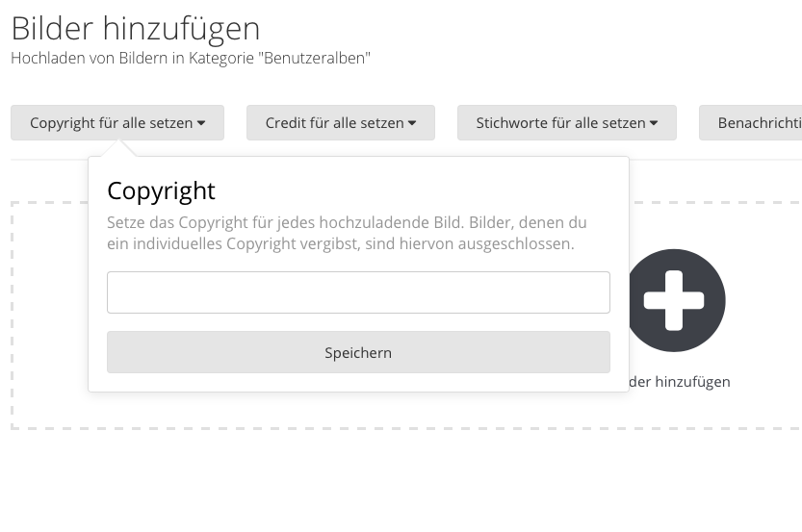The image size is (802, 532).
Task: Click the caret arrow on Stichworte button
Action: (654, 123)
